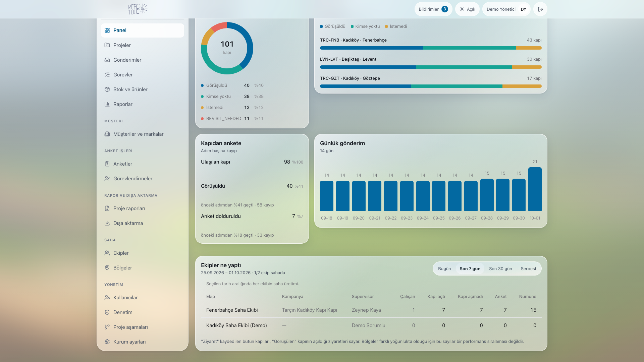Click the logout arrow icon

[540, 9]
